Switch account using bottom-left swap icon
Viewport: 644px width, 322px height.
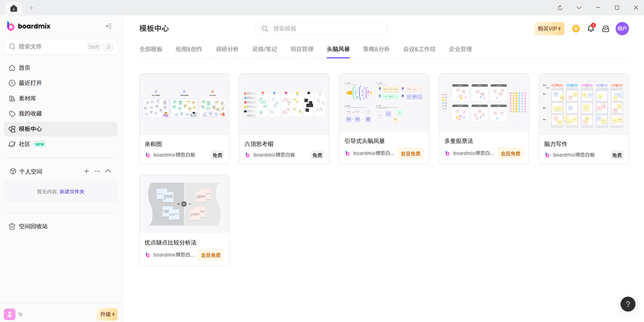click(20, 314)
